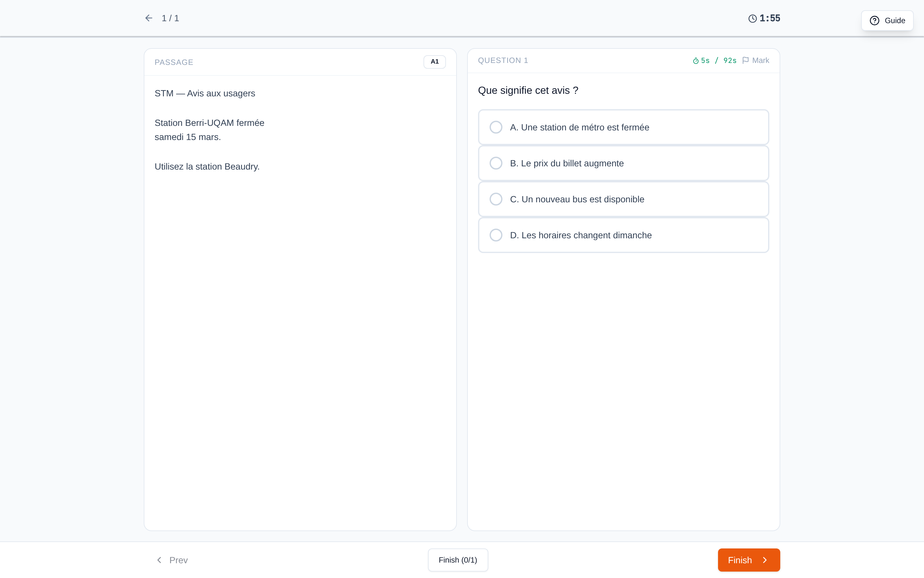Click 'samedi 15 mars.' line
Screen dimensions: 924x578
pos(187,137)
